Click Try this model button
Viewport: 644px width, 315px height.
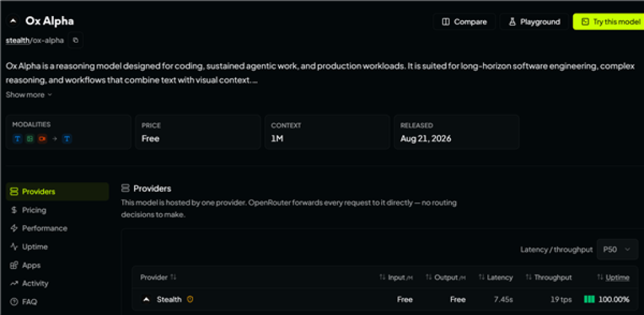tap(608, 22)
